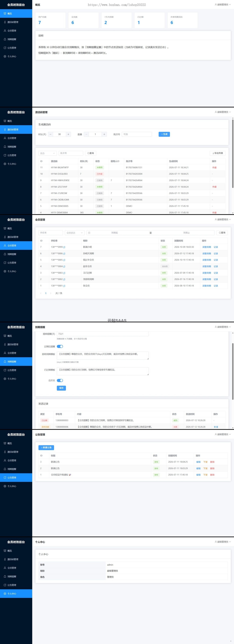Click 调整到期 for member 赵非会员
Screen dimensions: 234x644
pyautogui.click(x=207, y=267)
